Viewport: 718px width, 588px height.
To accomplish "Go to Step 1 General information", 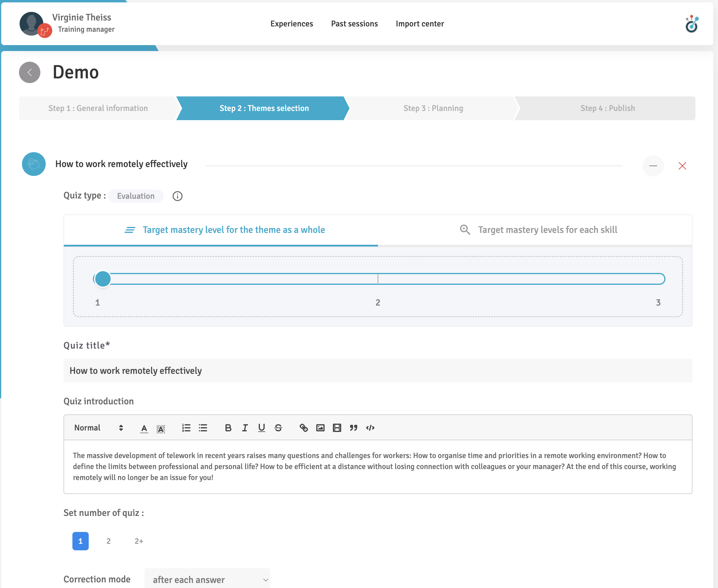I will click(98, 108).
